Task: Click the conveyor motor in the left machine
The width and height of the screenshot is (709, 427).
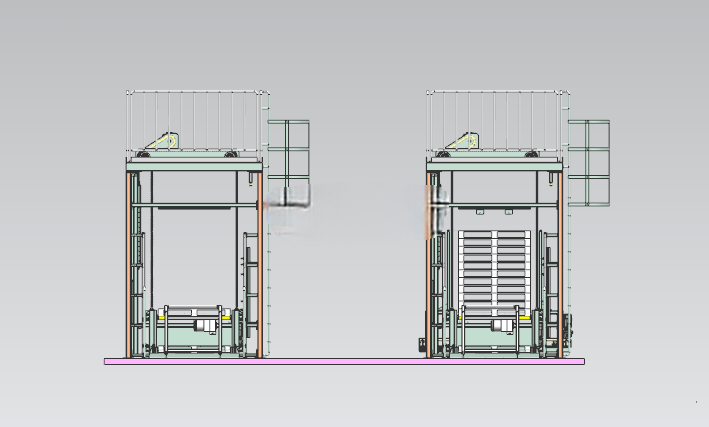Action: 206,326
